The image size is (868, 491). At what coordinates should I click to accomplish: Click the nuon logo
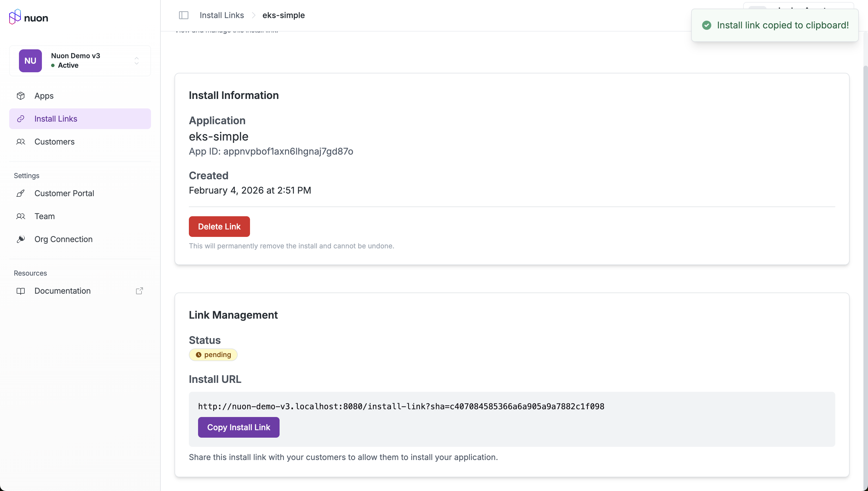tap(28, 17)
